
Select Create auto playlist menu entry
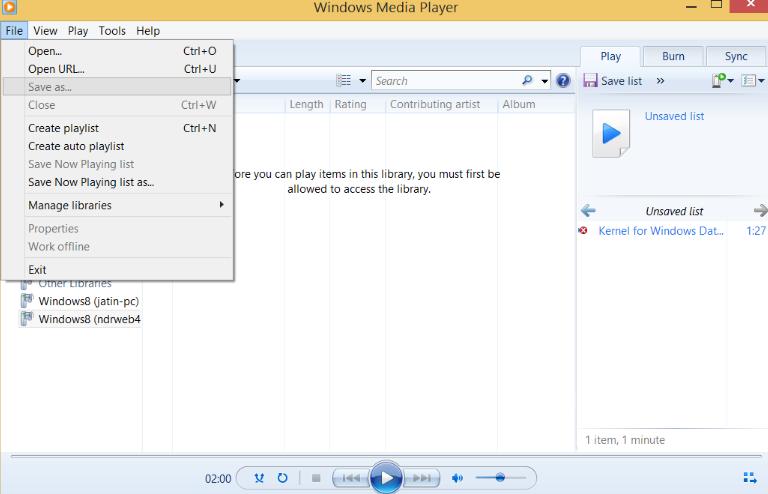(118, 146)
